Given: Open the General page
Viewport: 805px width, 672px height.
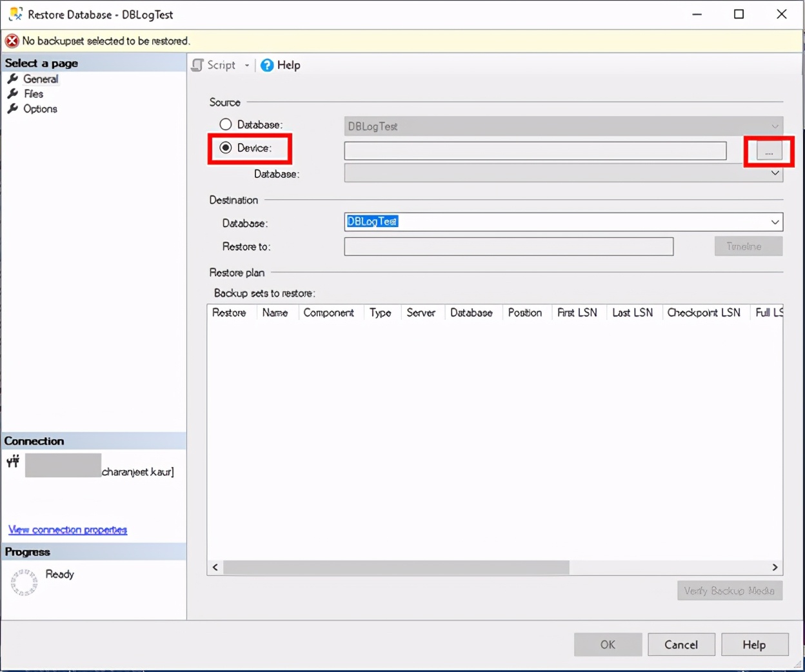Looking at the screenshot, I should [41, 79].
